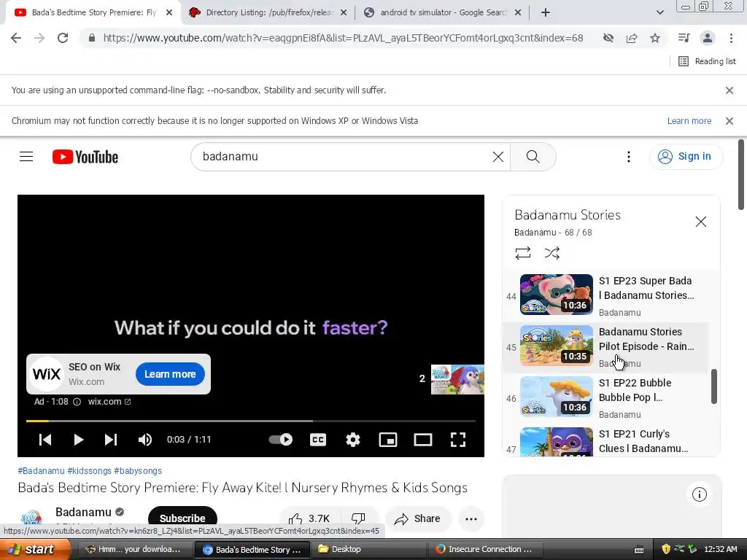
Task: Open Learn more about unsupported Chromium
Action: pyautogui.click(x=689, y=121)
